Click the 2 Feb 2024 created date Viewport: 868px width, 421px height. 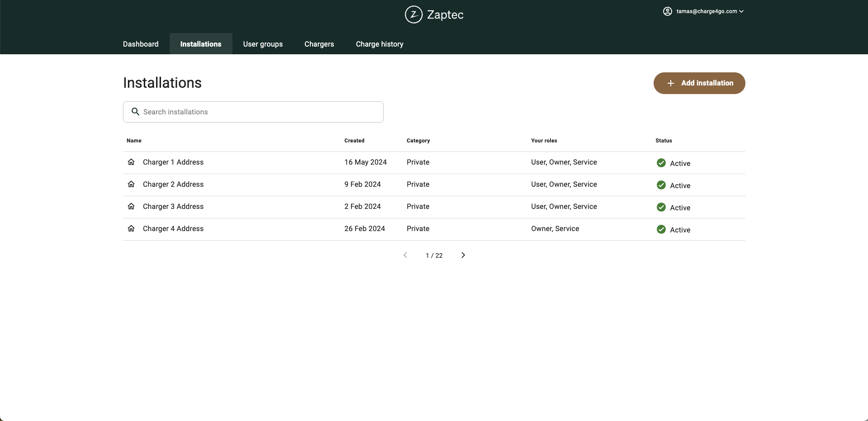[x=362, y=206]
